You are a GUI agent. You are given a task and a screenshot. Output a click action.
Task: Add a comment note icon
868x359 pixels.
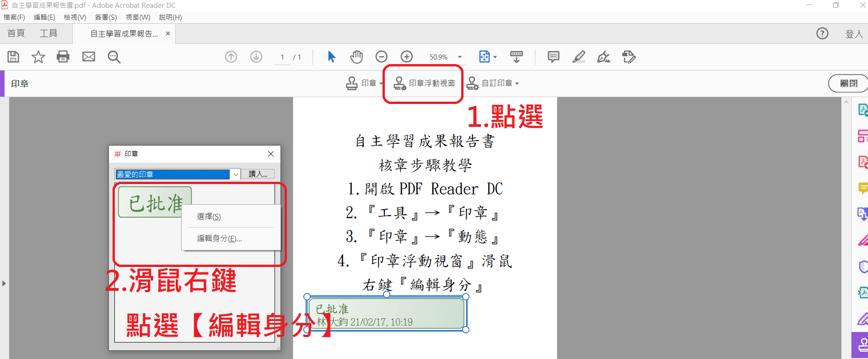tap(554, 57)
